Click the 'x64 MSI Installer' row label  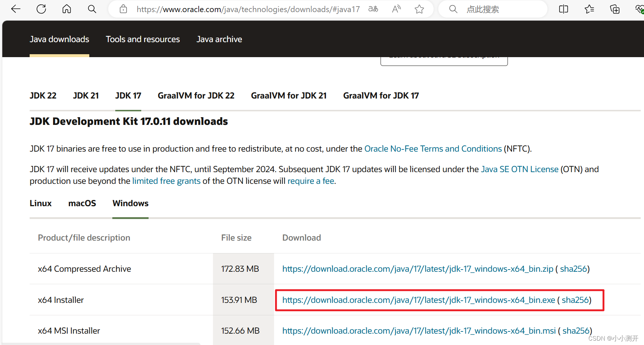69,331
